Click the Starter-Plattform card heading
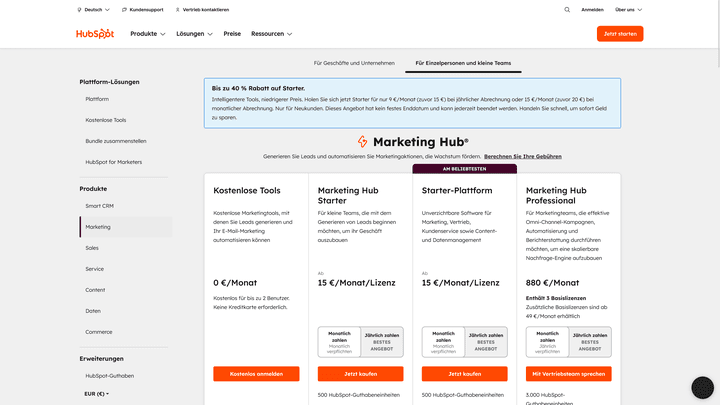This screenshot has width=720, height=405. (x=457, y=191)
